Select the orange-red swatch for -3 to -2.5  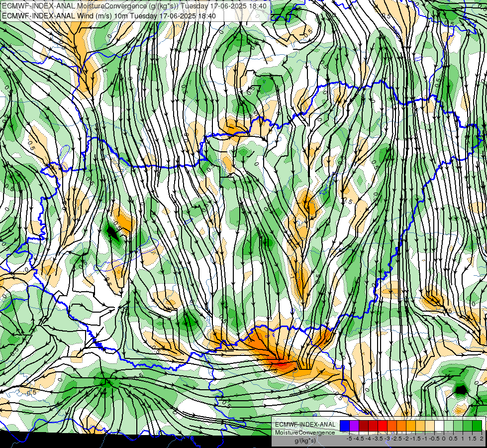point(392,426)
